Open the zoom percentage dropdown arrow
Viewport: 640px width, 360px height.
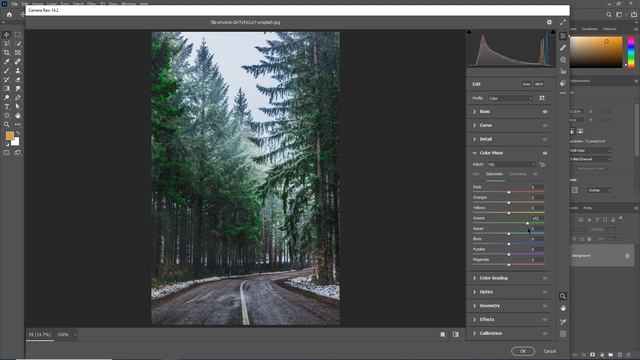point(75,335)
